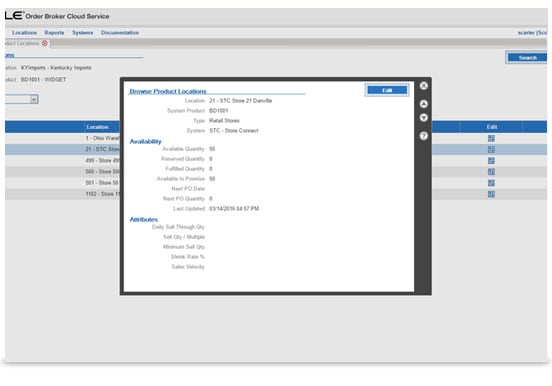
Task: Click KYImports - Kentucky Imports text
Action: pos(56,68)
